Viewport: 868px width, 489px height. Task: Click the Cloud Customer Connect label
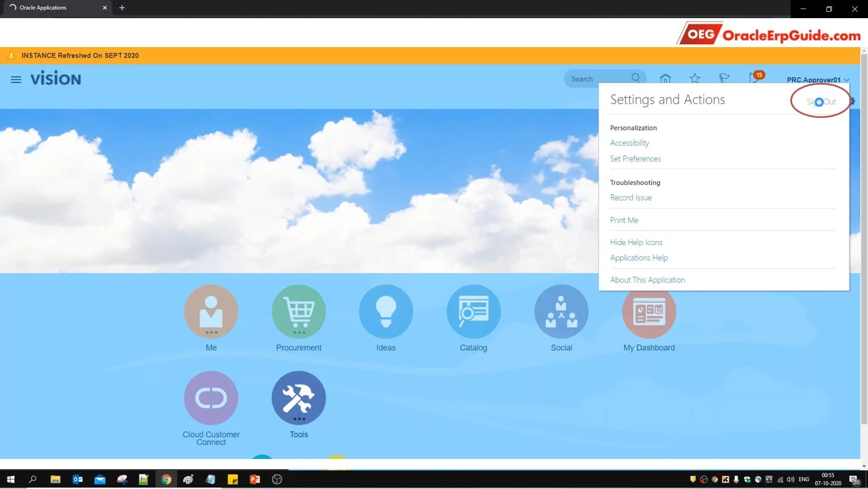[x=211, y=438]
